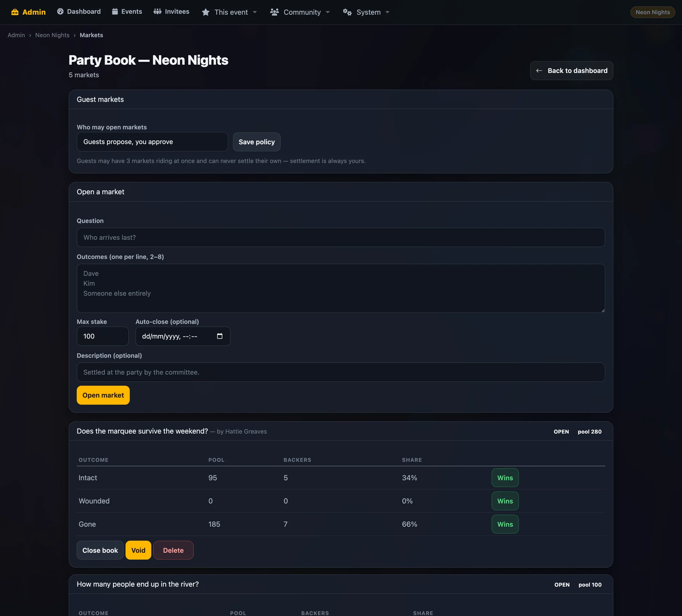Click the 185 pool value
682x616 pixels.
tap(214, 524)
